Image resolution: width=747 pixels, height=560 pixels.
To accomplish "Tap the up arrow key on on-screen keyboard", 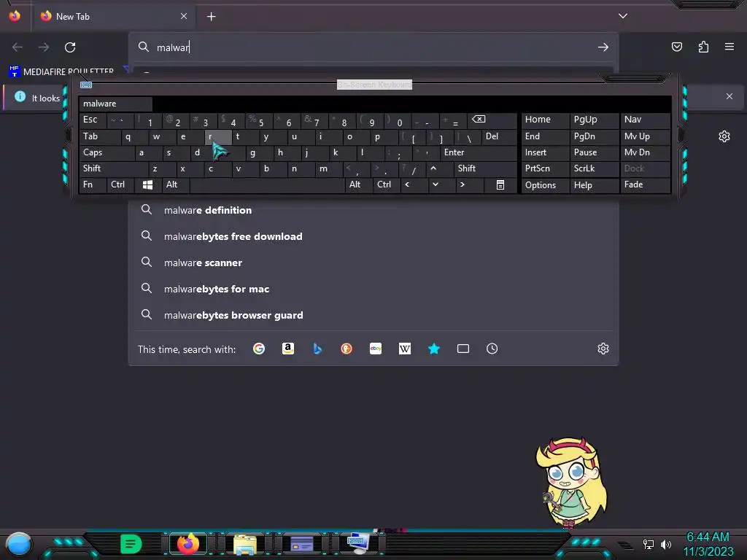I will [x=440, y=168].
